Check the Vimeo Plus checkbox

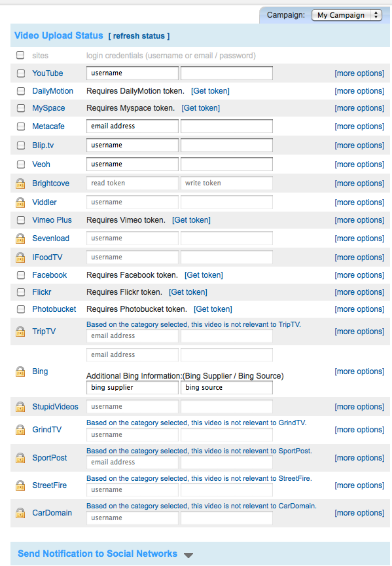[21, 220]
